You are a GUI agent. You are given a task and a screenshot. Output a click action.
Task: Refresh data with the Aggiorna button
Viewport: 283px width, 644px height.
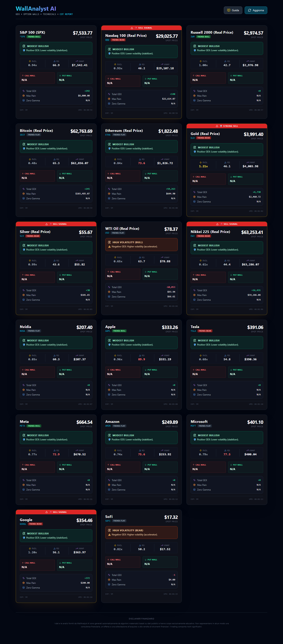coord(256,10)
